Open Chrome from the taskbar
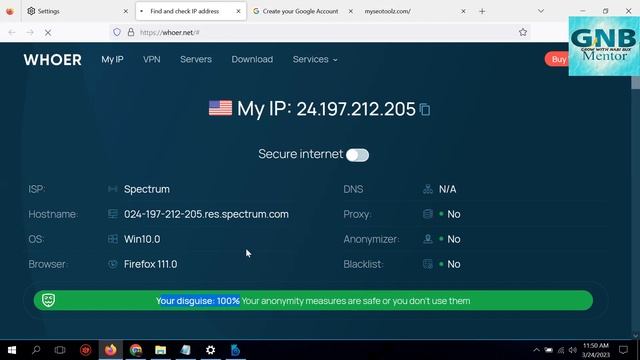 click(x=136, y=350)
